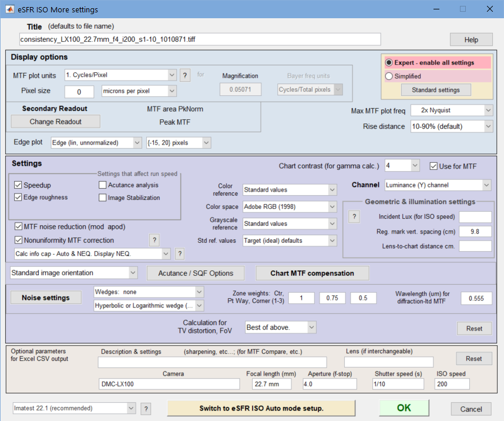This screenshot has width=504, height=421.
Task: Click the Camera field
Action: 169,384
